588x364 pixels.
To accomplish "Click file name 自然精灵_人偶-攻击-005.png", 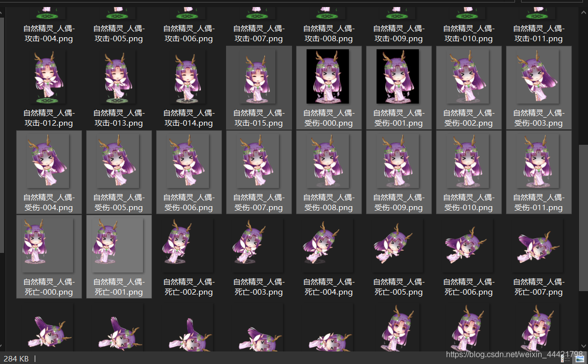I will tap(119, 33).
